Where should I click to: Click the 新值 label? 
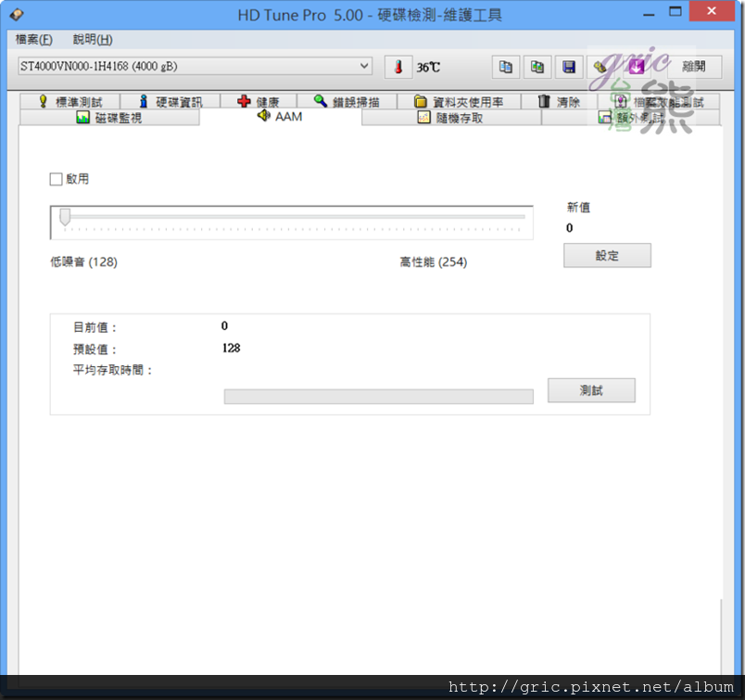(x=578, y=208)
